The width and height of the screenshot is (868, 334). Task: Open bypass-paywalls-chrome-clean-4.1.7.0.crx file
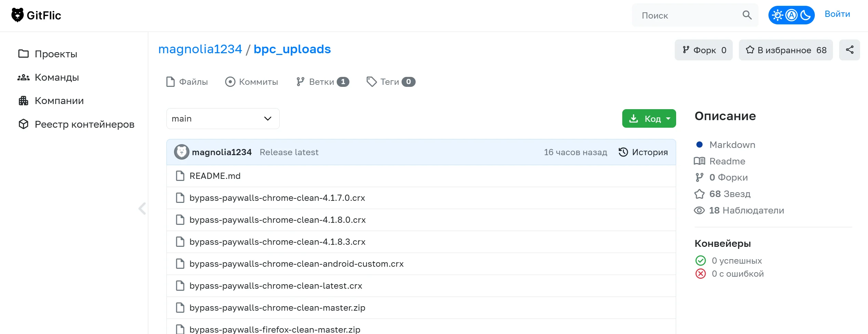pyautogui.click(x=277, y=198)
